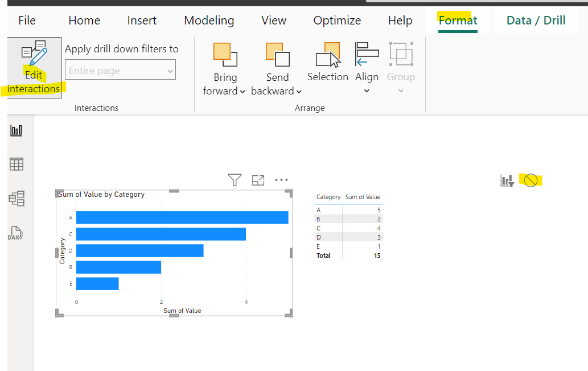Click the Edit interactions button
The height and width of the screenshot is (371, 588).
click(34, 68)
